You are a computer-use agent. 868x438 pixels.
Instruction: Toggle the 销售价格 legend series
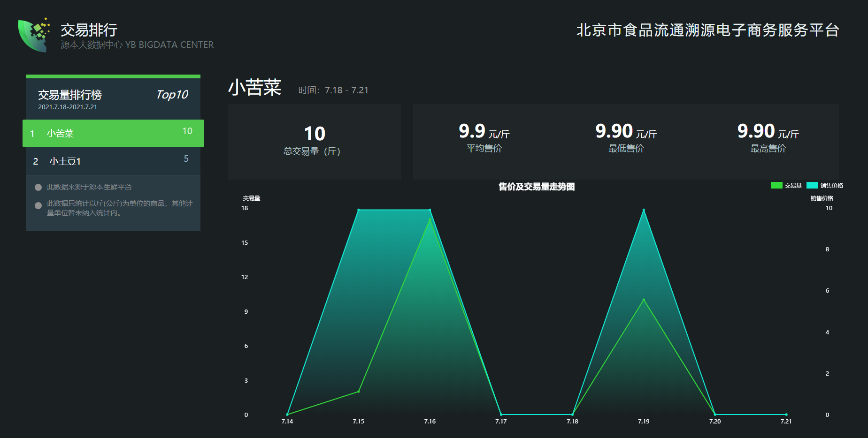click(x=825, y=185)
